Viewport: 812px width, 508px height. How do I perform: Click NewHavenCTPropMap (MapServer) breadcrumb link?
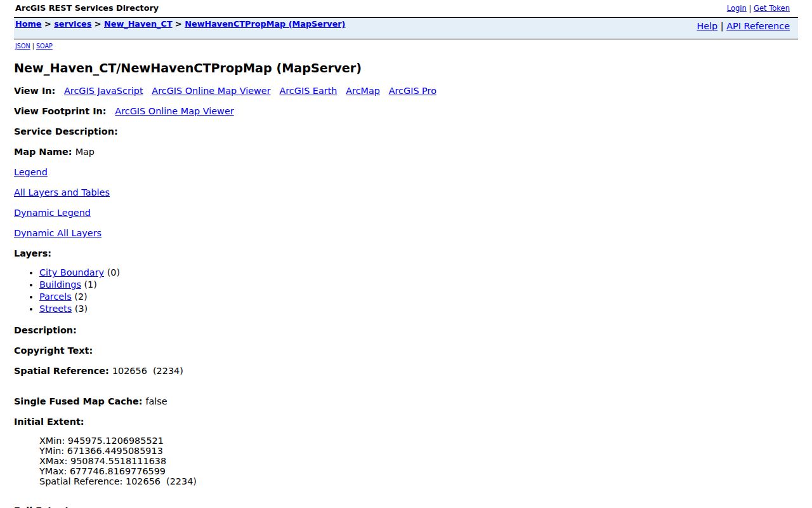click(265, 24)
